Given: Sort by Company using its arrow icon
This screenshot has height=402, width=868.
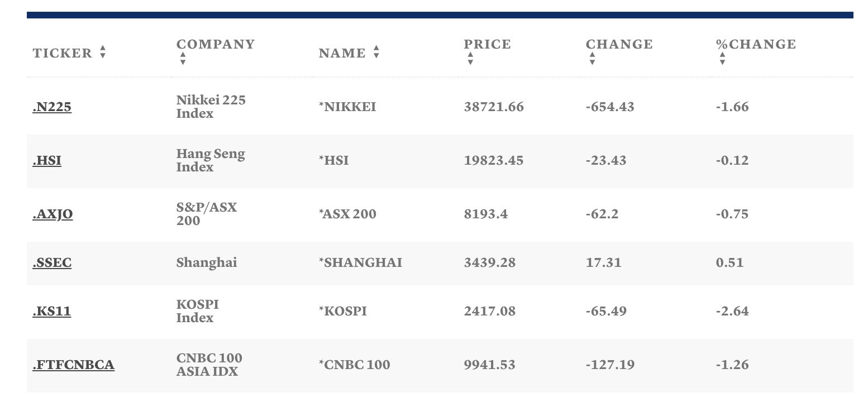Looking at the screenshot, I should pos(183,59).
